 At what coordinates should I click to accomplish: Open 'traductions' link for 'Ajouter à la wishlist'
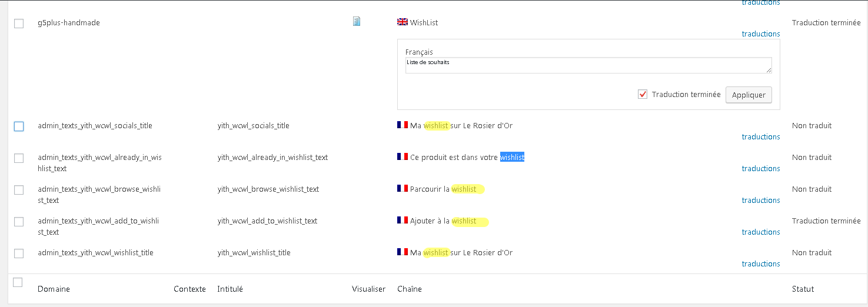[x=761, y=232]
